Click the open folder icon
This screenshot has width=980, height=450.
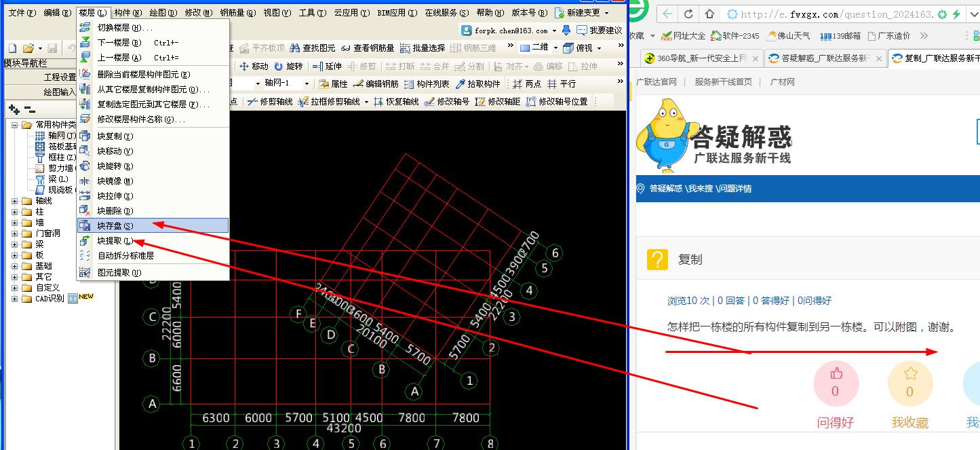coord(28,48)
